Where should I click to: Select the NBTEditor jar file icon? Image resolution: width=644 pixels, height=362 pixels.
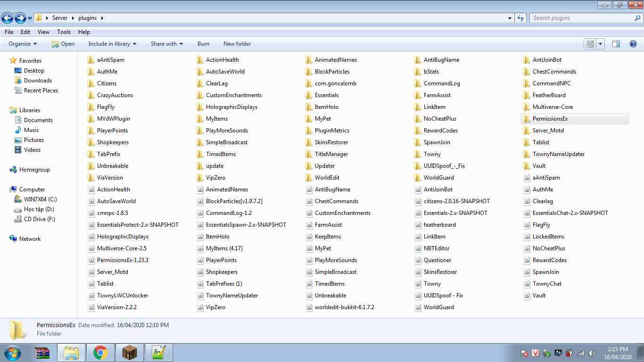point(418,248)
